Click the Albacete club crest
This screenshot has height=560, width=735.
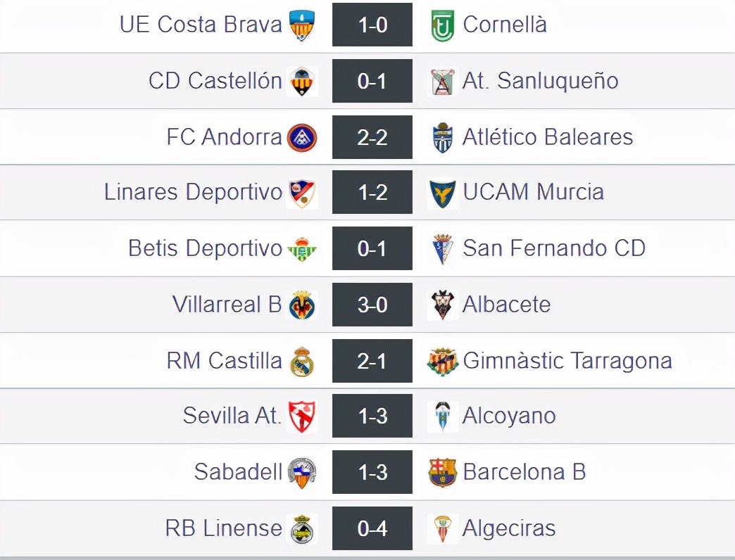(x=443, y=305)
